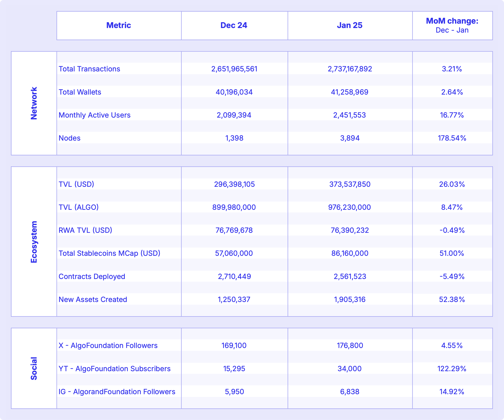Select the value 57,060,000
The image size is (504, 420).
point(234,253)
